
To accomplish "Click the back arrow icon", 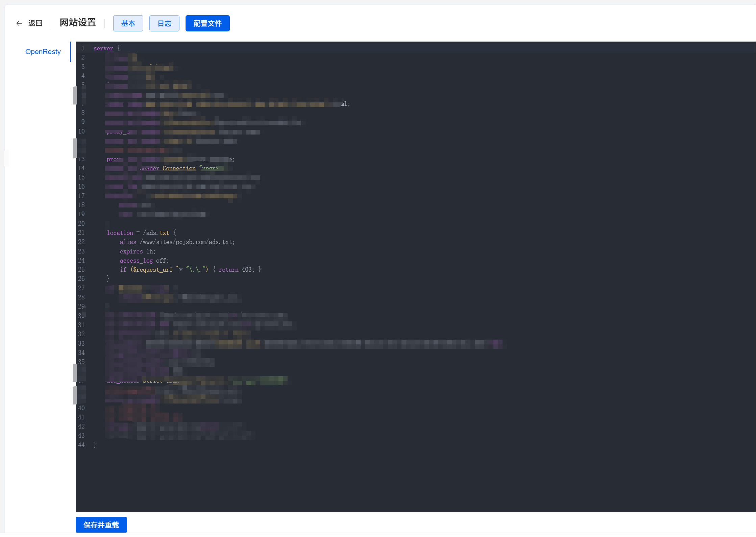I will click(19, 23).
